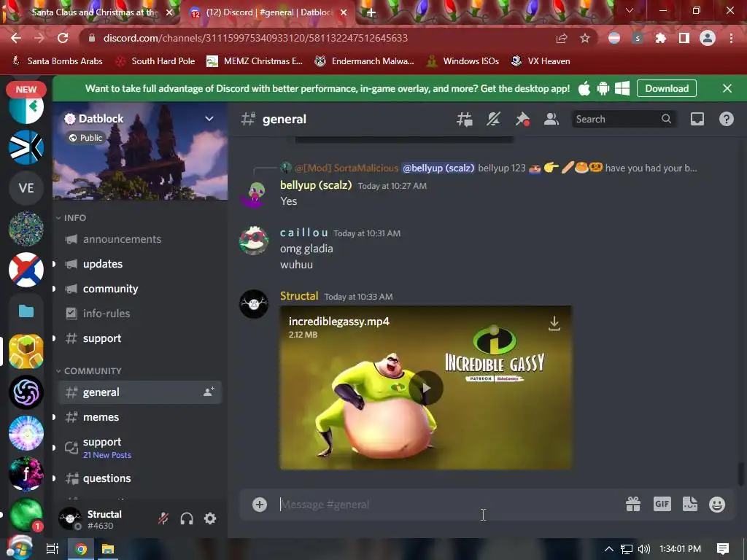Play the incrediblegassy.mp4 video
The height and width of the screenshot is (560, 747).
[x=426, y=388]
